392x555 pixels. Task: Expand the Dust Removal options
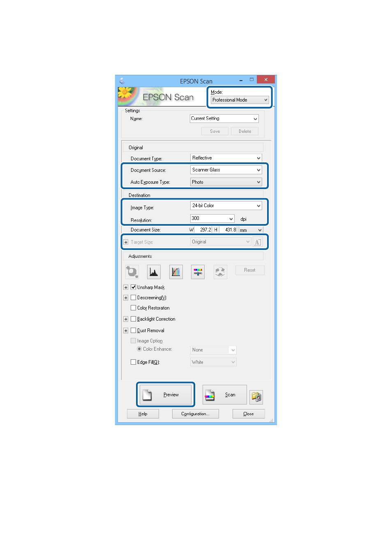point(126,331)
